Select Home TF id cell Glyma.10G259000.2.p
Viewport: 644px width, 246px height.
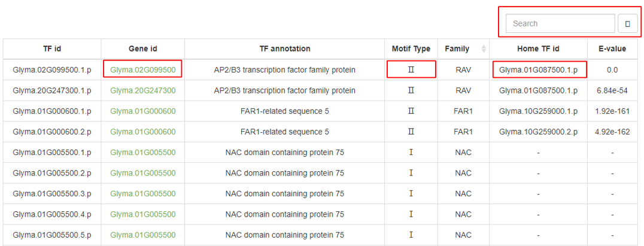[x=539, y=132]
